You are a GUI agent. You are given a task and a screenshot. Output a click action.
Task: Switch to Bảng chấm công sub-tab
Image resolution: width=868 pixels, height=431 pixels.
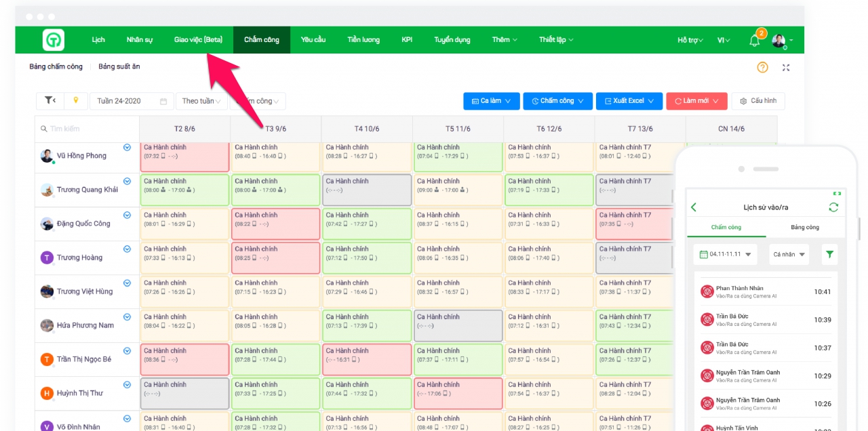pos(56,66)
